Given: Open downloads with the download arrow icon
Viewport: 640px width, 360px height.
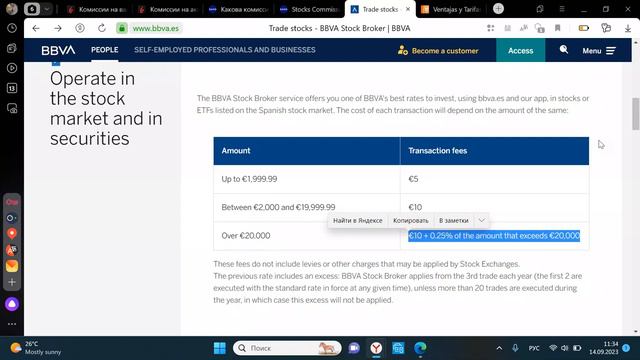Looking at the screenshot, I should coord(628,28).
